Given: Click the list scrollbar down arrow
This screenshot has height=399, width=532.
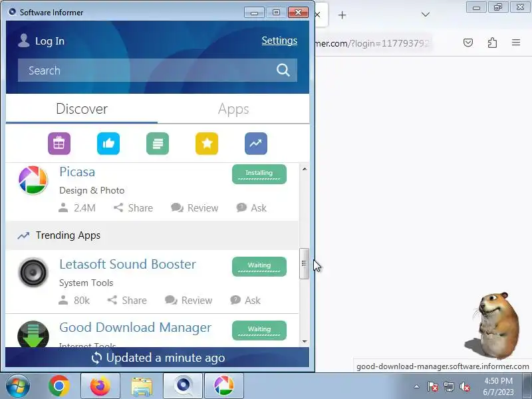Looking at the screenshot, I should click(305, 341).
